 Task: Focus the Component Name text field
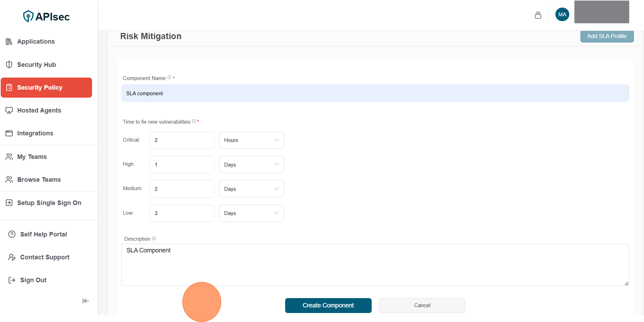pyautogui.click(x=375, y=93)
